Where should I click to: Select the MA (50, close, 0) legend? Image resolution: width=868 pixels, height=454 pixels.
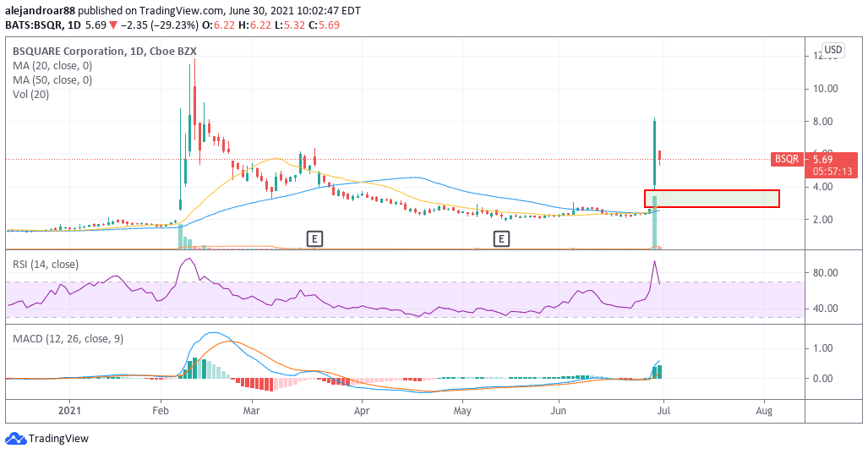pos(52,79)
